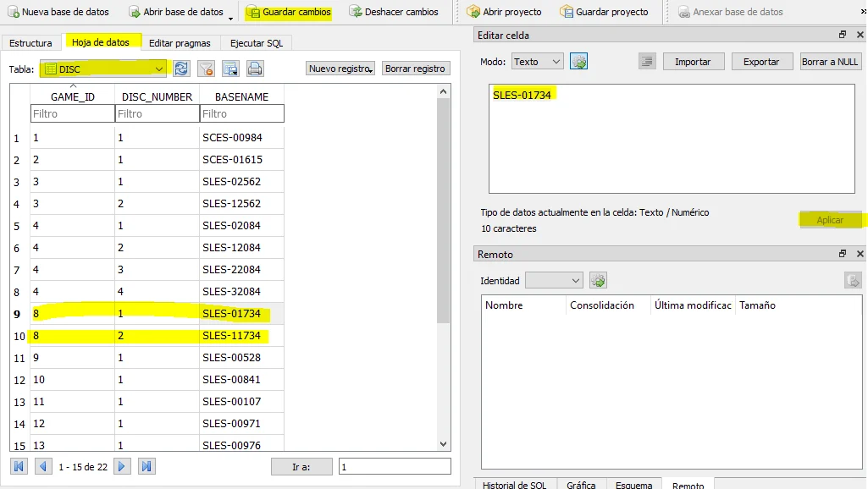Image resolution: width=868 pixels, height=489 pixels.
Task: Click the Nuevo registro button
Action: (x=340, y=69)
